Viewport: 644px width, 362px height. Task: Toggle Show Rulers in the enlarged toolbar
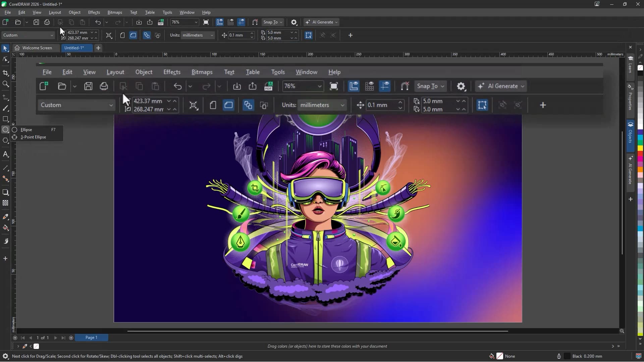[x=354, y=86]
